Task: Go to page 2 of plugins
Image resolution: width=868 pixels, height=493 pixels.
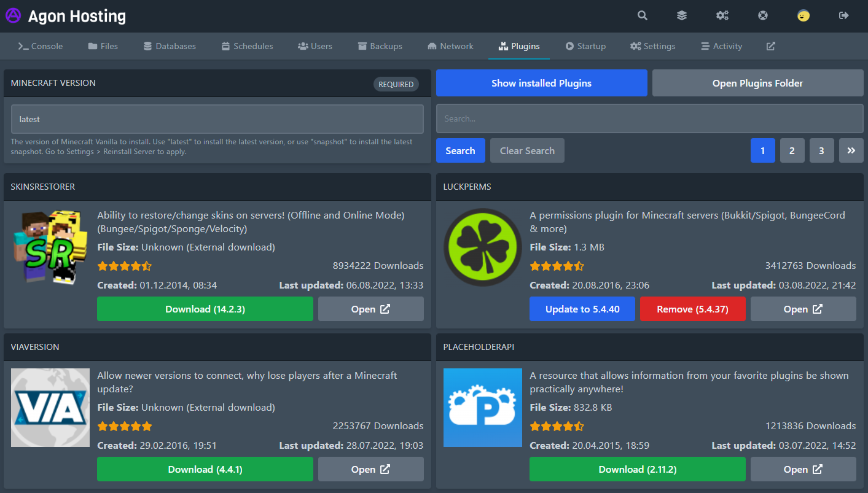Action: click(x=792, y=150)
